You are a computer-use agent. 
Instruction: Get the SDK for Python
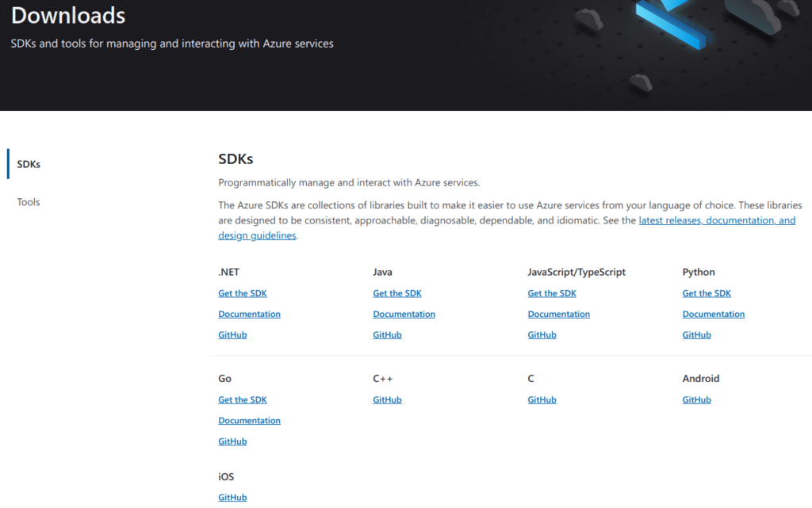707,293
